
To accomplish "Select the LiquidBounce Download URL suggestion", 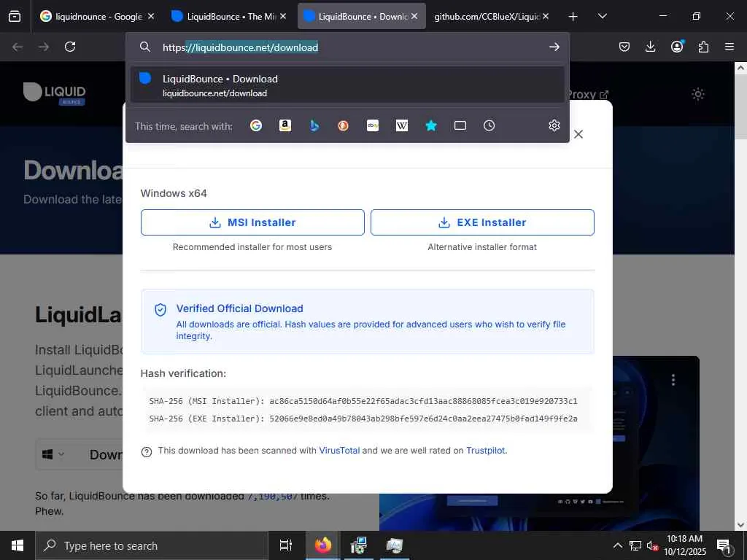I will click(x=347, y=85).
